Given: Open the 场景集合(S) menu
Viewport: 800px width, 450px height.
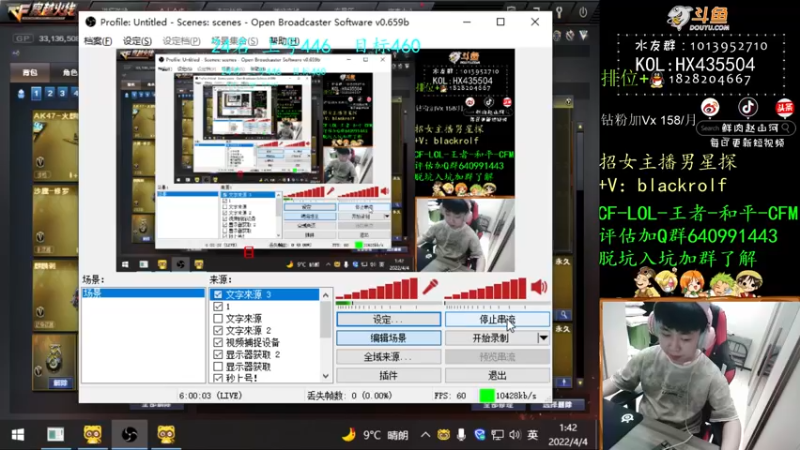Looking at the screenshot, I should tap(234, 41).
